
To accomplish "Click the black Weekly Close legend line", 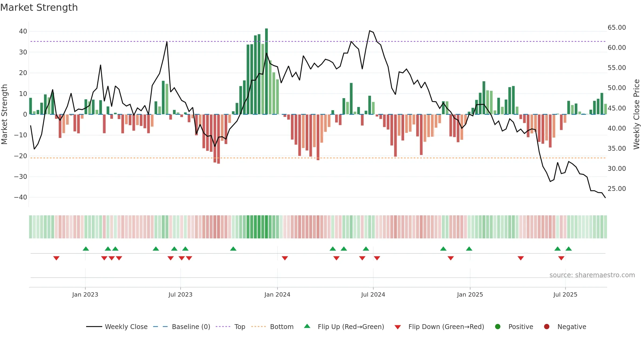I will [94, 327].
